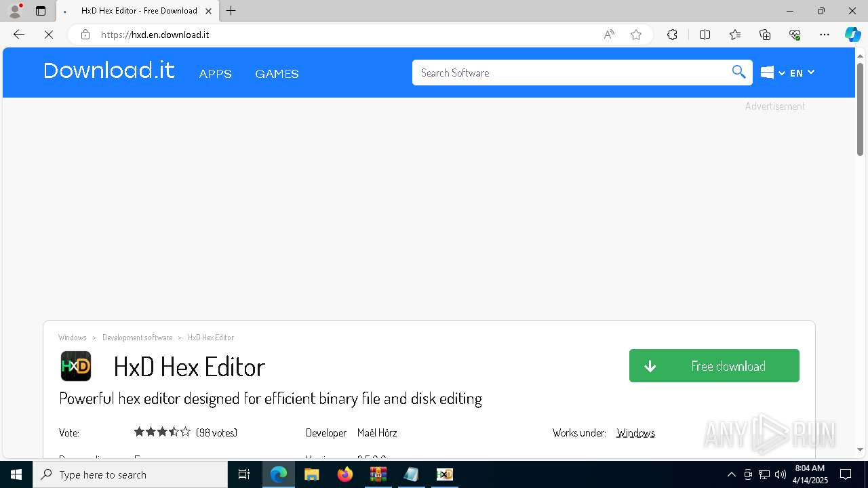Expand the EN language dropdown
868x488 pixels.
[802, 73]
